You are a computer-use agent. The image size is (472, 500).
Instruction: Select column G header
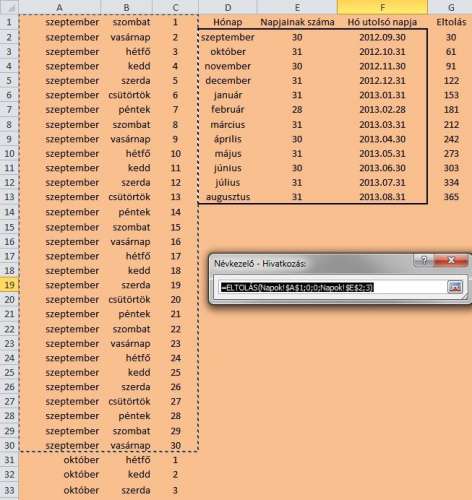click(x=450, y=7)
